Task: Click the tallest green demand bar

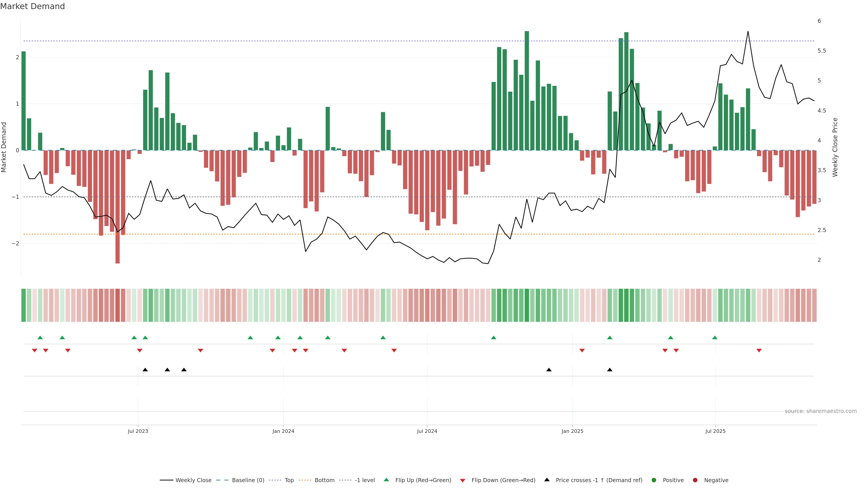Action: 527,91
